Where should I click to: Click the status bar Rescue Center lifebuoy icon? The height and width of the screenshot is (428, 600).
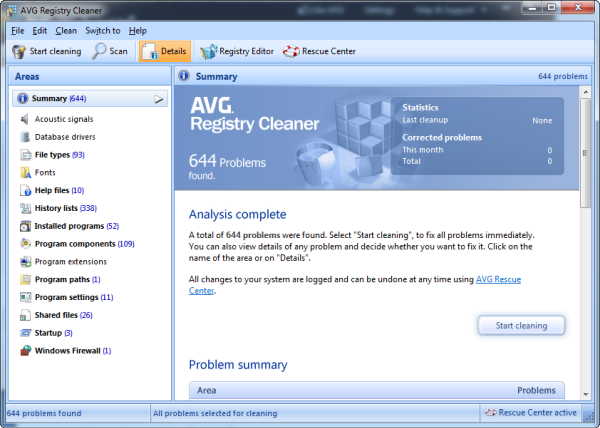490,413
